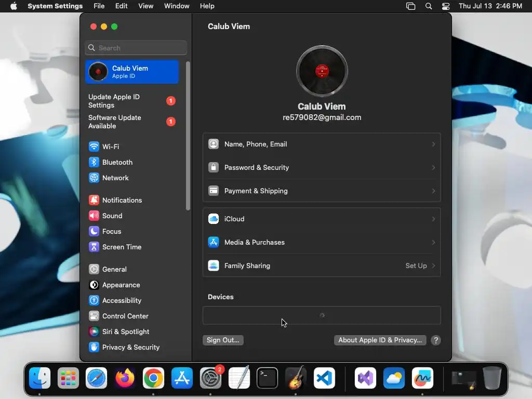The height and width of the screenshot is (399, 532).
Task: Open the Edit menu
Action: pos(121,6)
